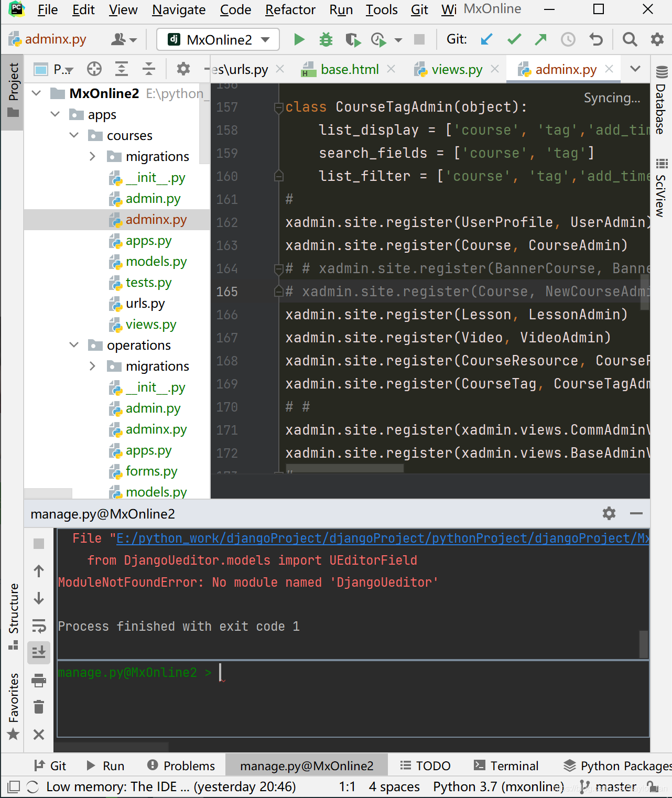Image resolution: width=672 pixels, height=798 pixels.
Task: Hide the manage.py console panel
Action: [636, 513]
